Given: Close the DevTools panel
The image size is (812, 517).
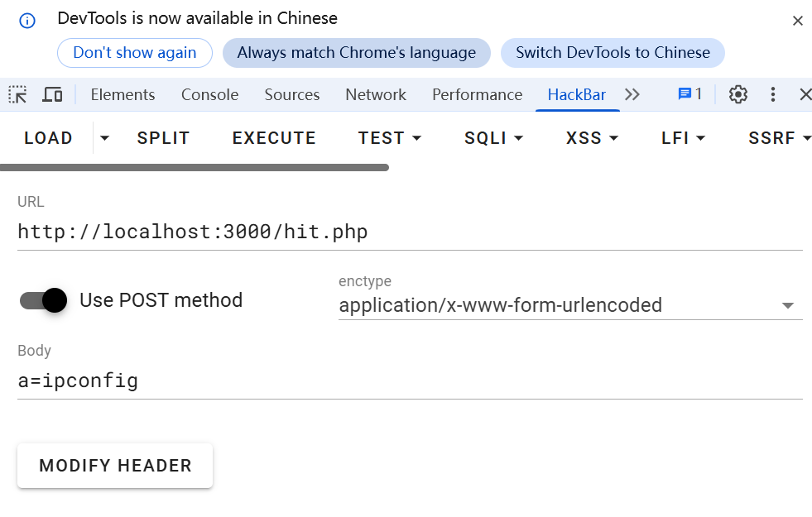Looking at the screenshot, I should (805, 94).
